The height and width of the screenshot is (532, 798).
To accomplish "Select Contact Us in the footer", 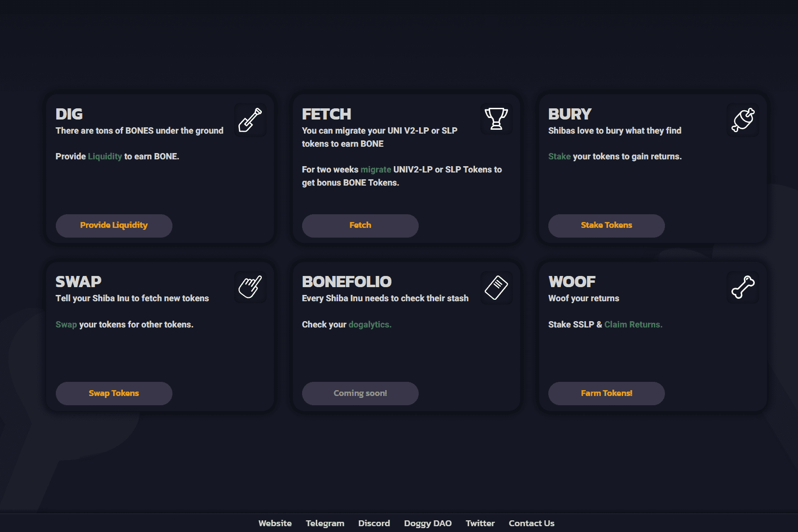I will [x=531, y=523].
